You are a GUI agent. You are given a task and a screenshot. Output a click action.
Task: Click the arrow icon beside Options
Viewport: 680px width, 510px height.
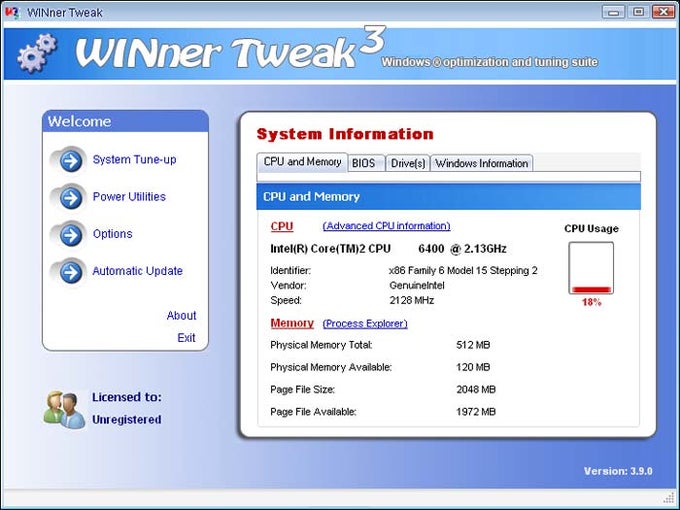point(71,235)
